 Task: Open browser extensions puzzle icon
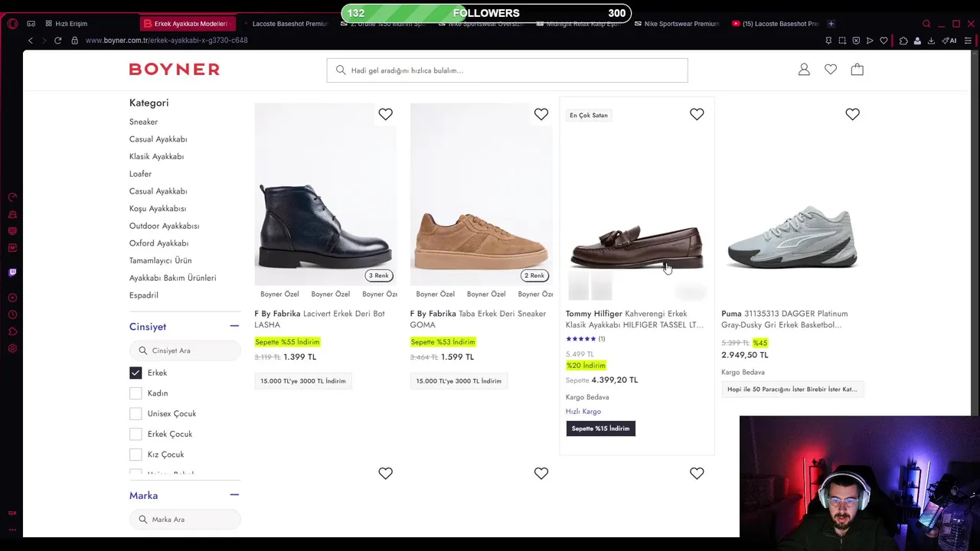click(x=903, y=41)
